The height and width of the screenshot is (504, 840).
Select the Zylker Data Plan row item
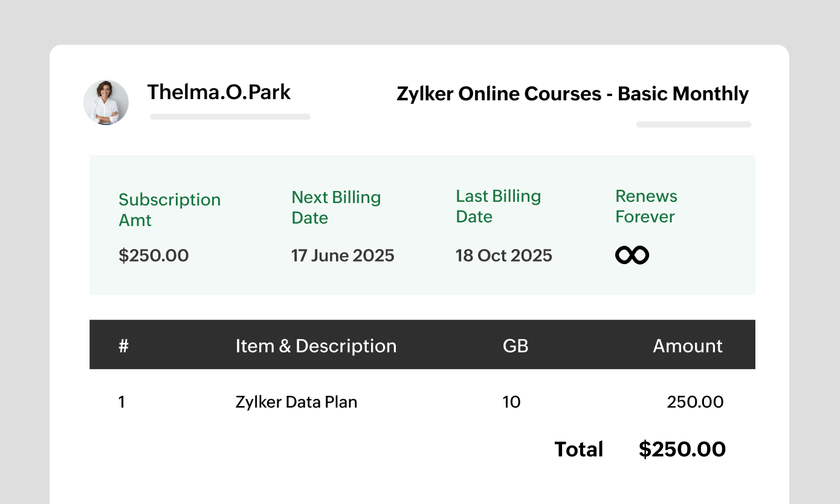[296, 402]
